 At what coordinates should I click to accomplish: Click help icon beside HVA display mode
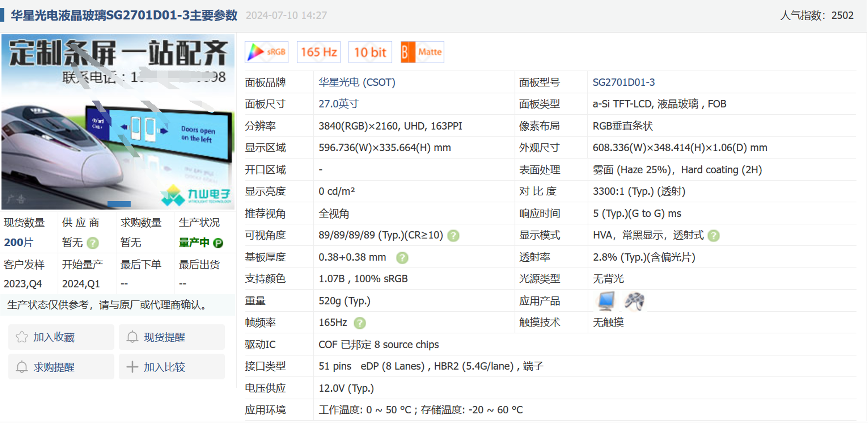click(x=713, y=236)
